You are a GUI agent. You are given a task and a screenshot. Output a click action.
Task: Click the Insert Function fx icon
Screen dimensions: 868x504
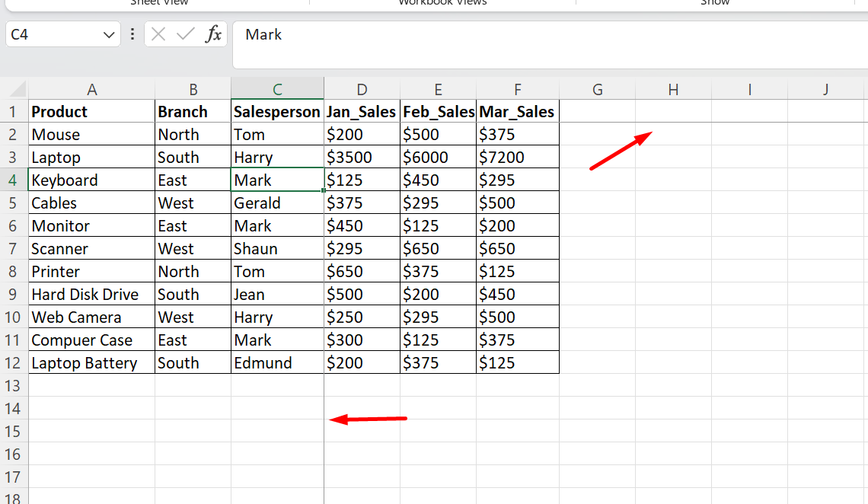point(214,34)
